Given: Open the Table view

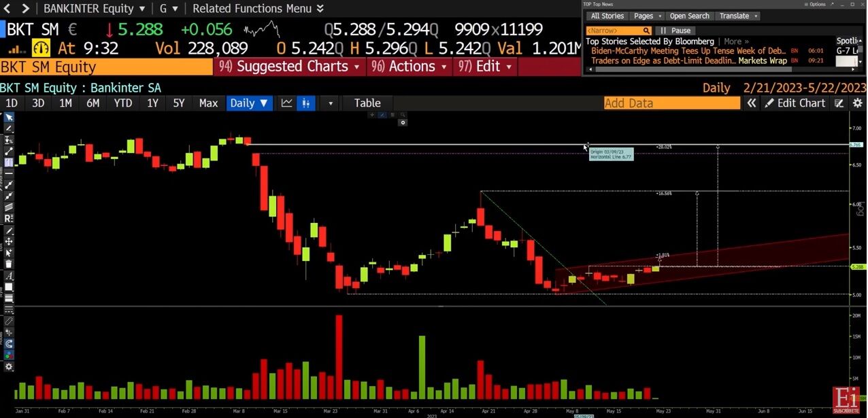Looking at the screenshot, I should 367,103.
